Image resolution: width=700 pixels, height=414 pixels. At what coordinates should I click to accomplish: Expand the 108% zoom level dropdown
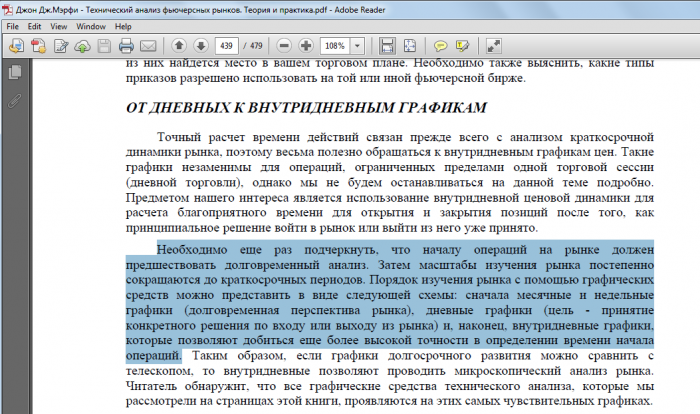tap(359, 46)
